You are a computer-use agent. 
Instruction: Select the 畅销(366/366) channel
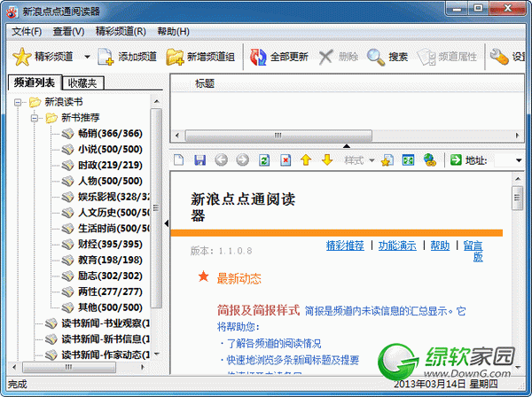pos(110,133)
